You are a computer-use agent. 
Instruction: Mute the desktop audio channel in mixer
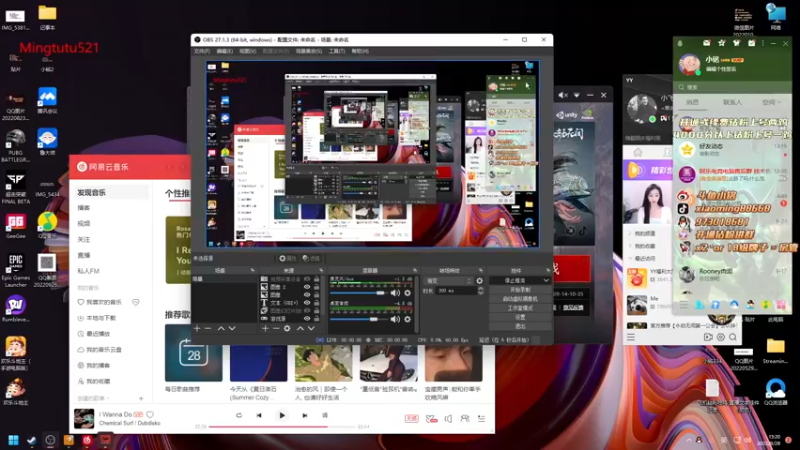point(395,319)
